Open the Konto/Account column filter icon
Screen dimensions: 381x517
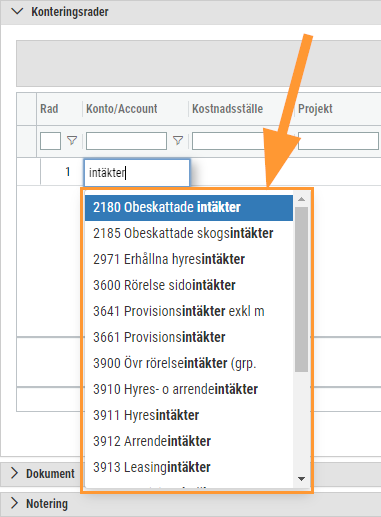coord(178,141)
